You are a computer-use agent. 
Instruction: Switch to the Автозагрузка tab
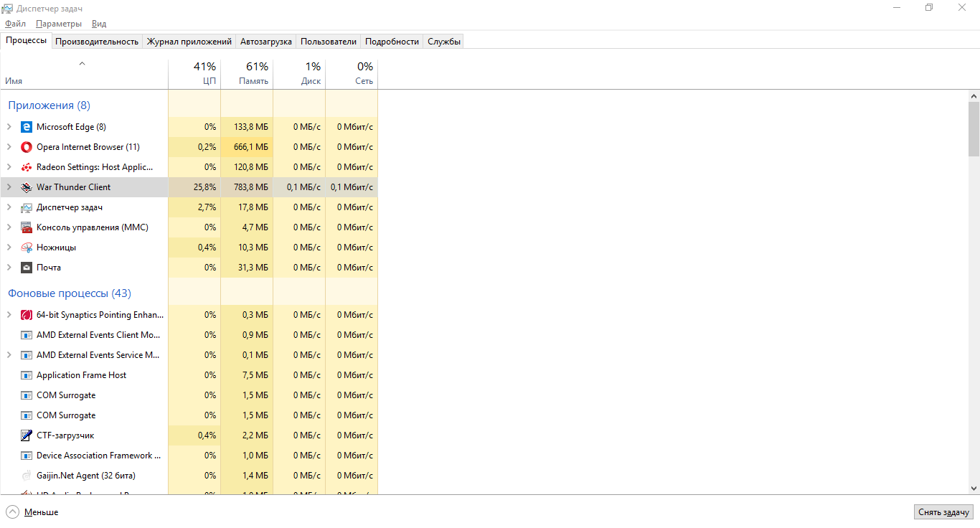click(266, 42)
